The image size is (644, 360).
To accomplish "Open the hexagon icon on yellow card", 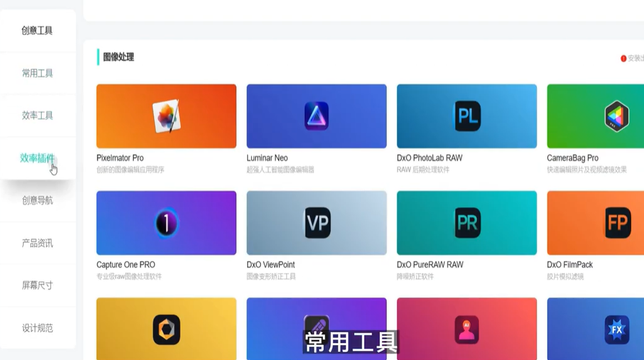I will (166, 329).
